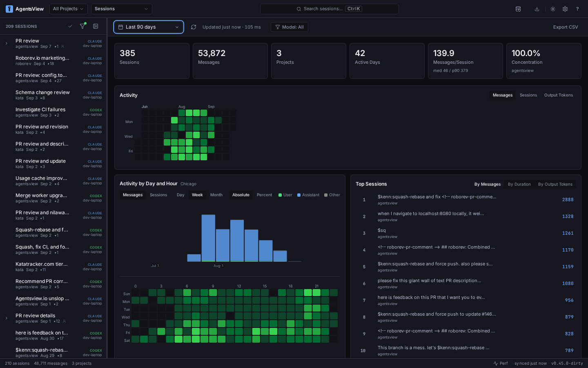Open the settings gear icon
The height and width of the screenshot is (368, 588).
click(565, 9)
